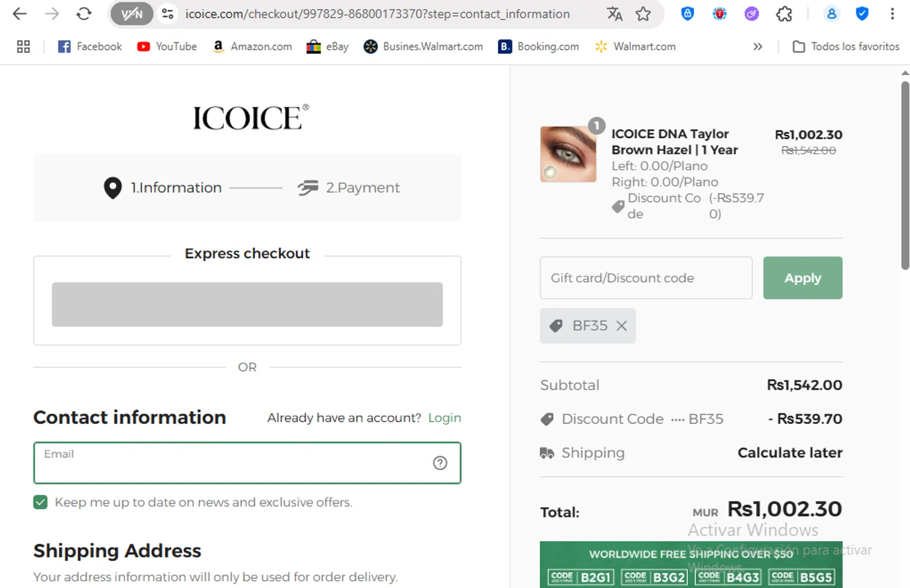Open the YouTube bookmark
The height and width of the screenshot is (588, 910).
[x=167, y=47]
